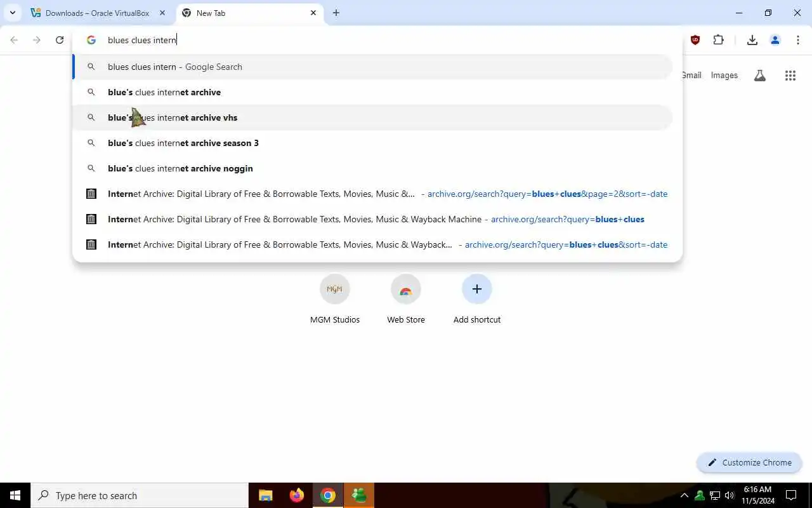Open the tab search dropdown arrow
The image size is (812, 508).
12,13
